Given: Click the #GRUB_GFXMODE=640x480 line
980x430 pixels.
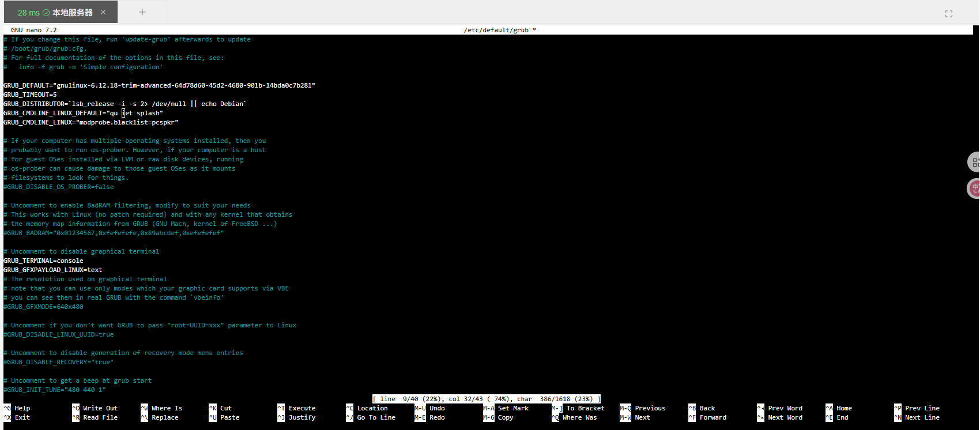Looking at the screenshot, I should tap(43, 307).
